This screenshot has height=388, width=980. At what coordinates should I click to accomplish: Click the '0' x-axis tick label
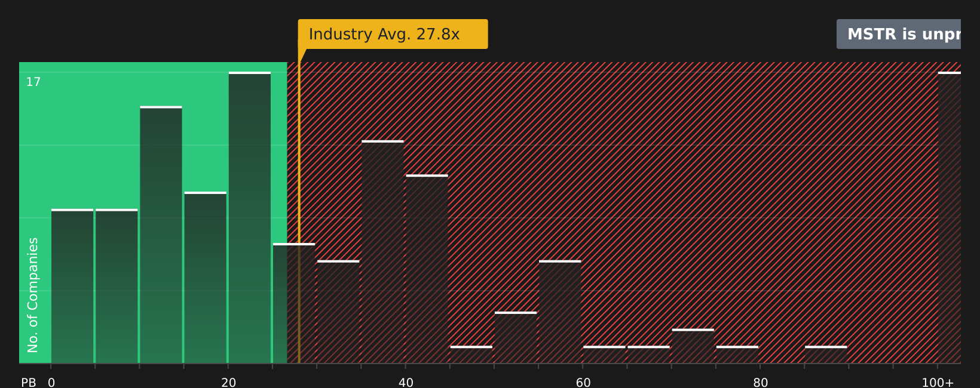pyautogui.click(x=51, y=383)
